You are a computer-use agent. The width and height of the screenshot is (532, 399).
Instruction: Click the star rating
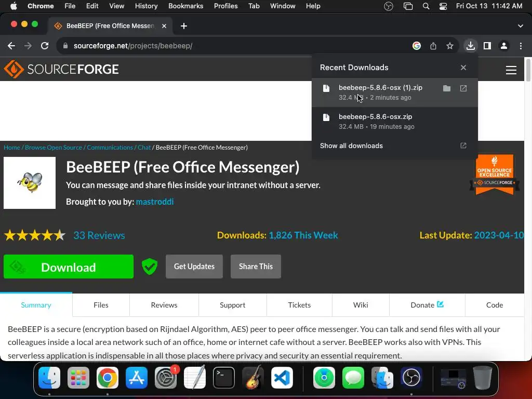(35, 235)
